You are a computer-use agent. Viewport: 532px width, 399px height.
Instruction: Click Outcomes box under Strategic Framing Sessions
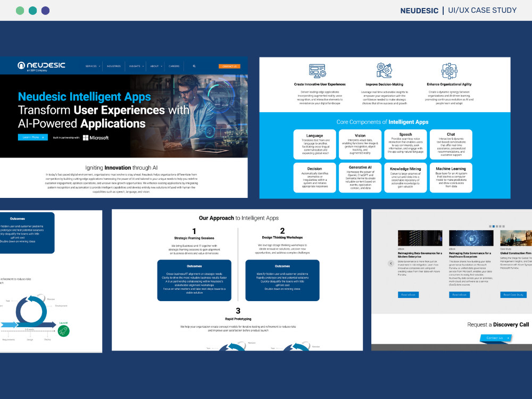(x=194, y=280)
